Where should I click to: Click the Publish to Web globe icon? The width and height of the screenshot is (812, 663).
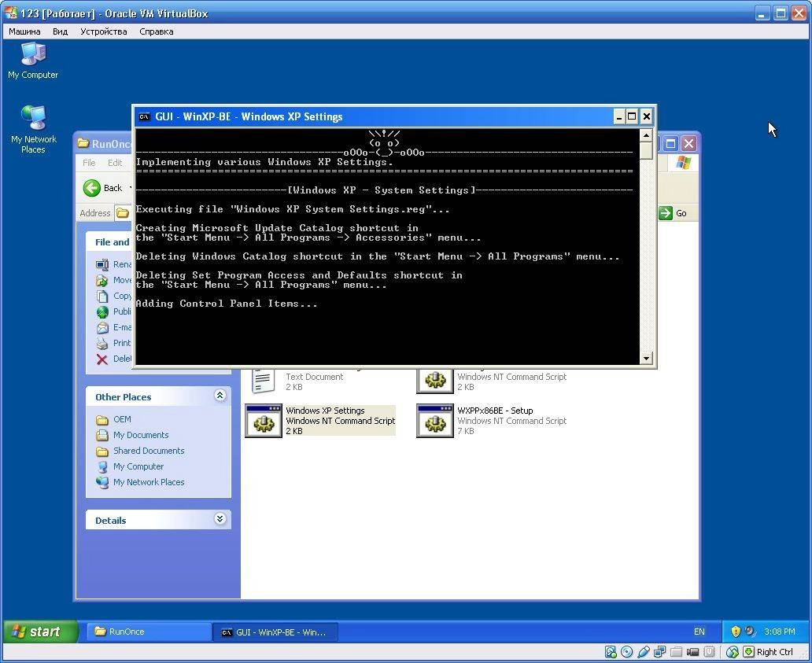point(102,311)
